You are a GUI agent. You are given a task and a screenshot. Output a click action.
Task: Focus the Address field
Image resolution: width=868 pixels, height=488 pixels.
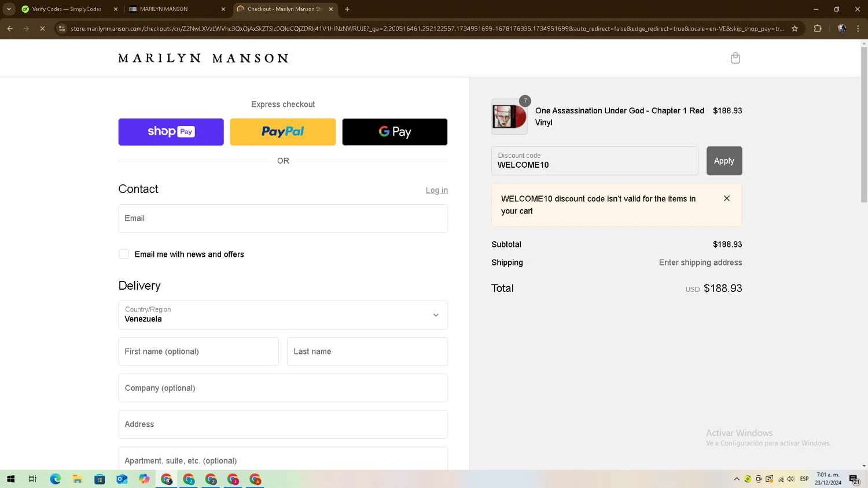tap(283, 424)
